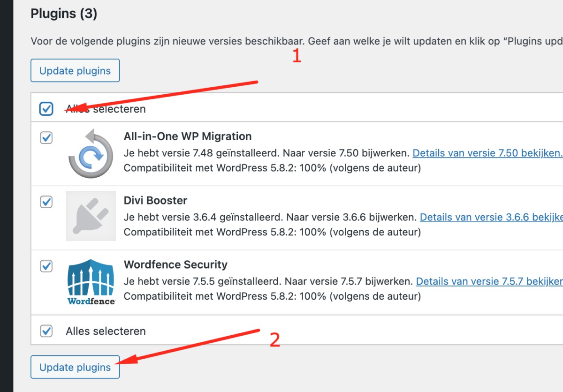Toggle the Wordfence Security checkbox off
The width and height of the screenshot is (563, 392).
click(x=46, y=266)
